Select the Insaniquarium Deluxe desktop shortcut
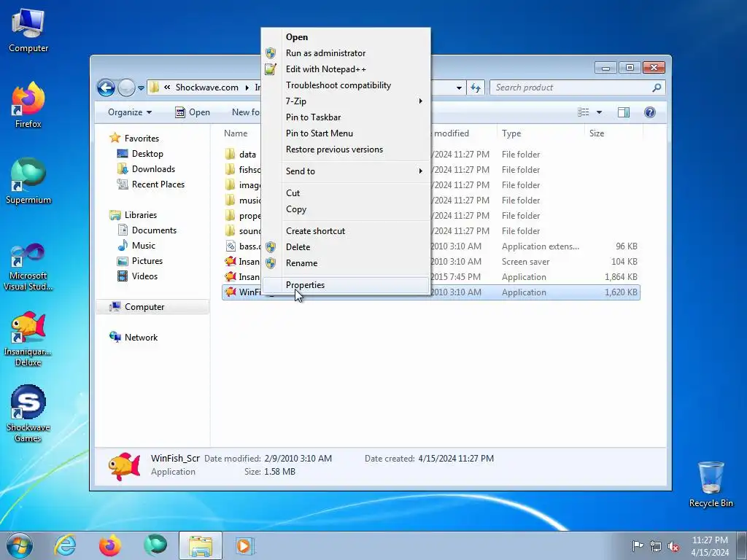The image size is (747, 560). pos(28,339)
